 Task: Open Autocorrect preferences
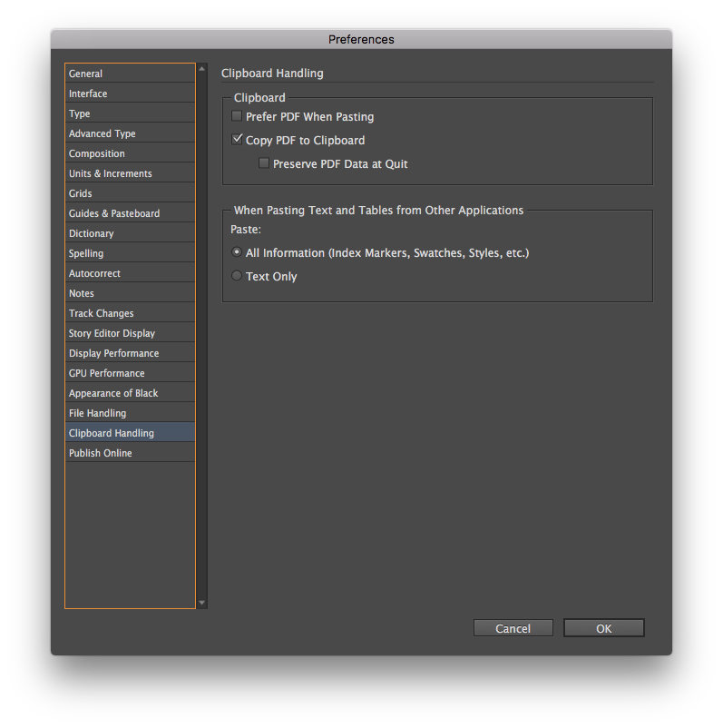tap(130, 273)
